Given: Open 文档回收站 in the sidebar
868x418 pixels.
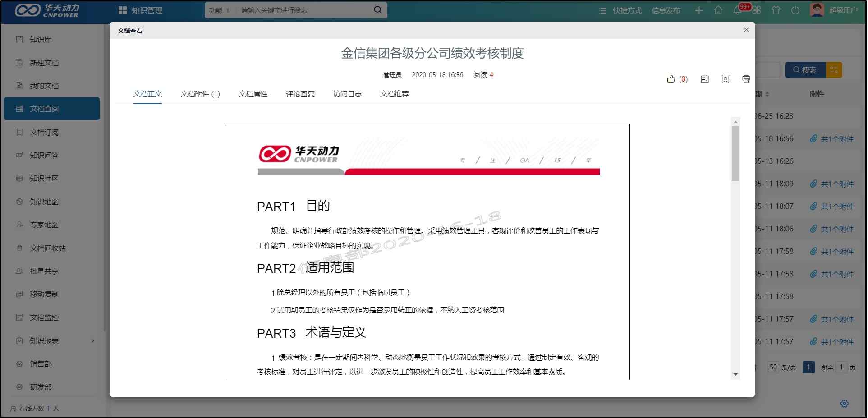Looking at the screenshot, I should click(46, 248).
